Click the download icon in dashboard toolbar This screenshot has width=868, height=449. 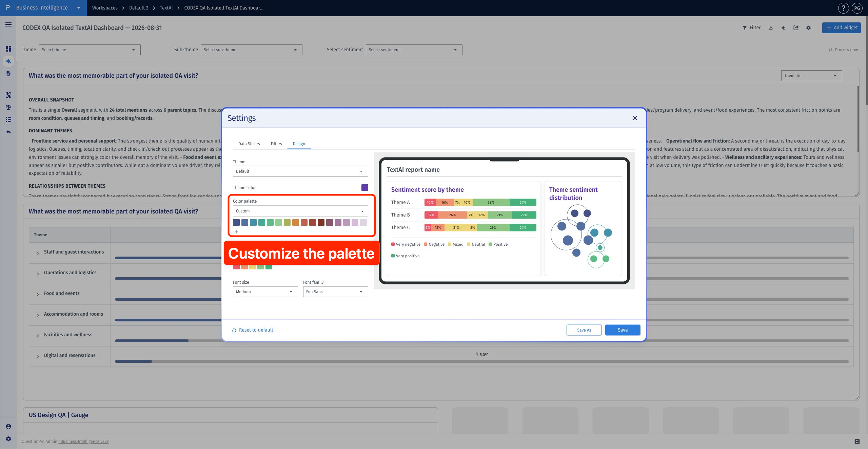771,28
